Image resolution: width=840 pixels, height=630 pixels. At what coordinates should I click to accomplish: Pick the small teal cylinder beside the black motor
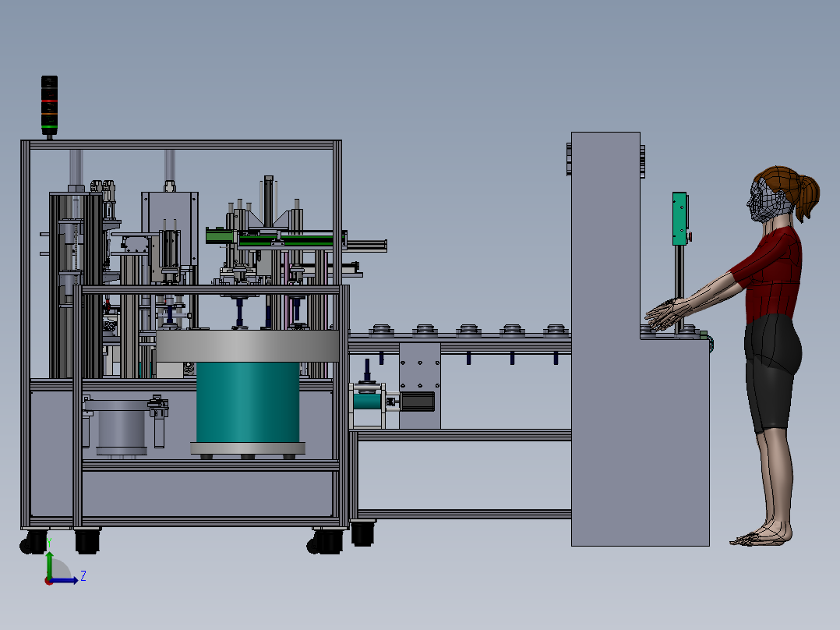coord(366,402)
